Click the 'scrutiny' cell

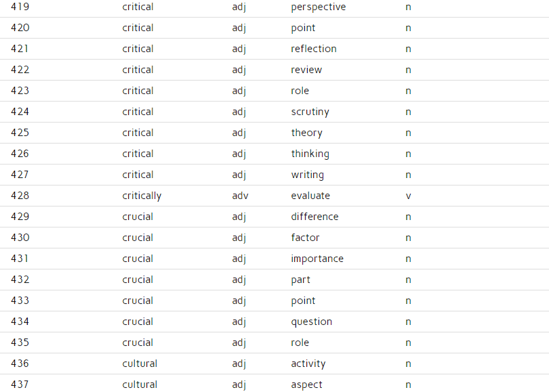pos(310,112)
